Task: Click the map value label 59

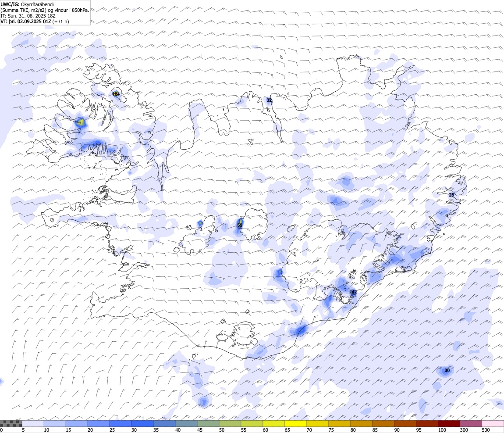Action: [x=240, y=225]
